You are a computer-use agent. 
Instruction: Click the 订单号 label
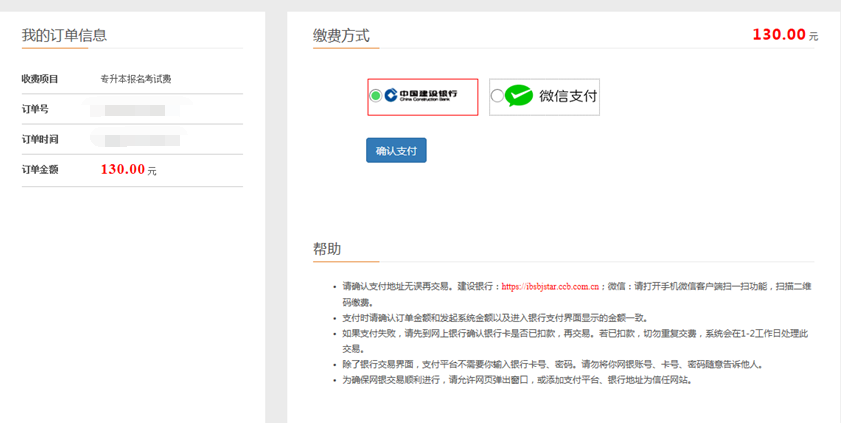coord(35,109)
